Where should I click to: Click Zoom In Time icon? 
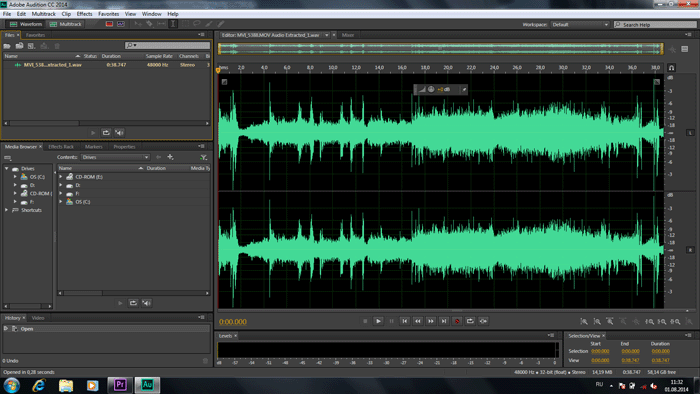coord(609,321)
